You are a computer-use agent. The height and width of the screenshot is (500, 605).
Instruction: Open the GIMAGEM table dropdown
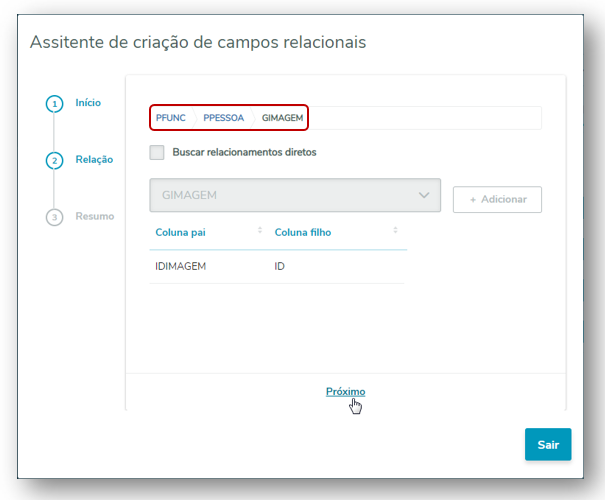[x=295, y=195]
